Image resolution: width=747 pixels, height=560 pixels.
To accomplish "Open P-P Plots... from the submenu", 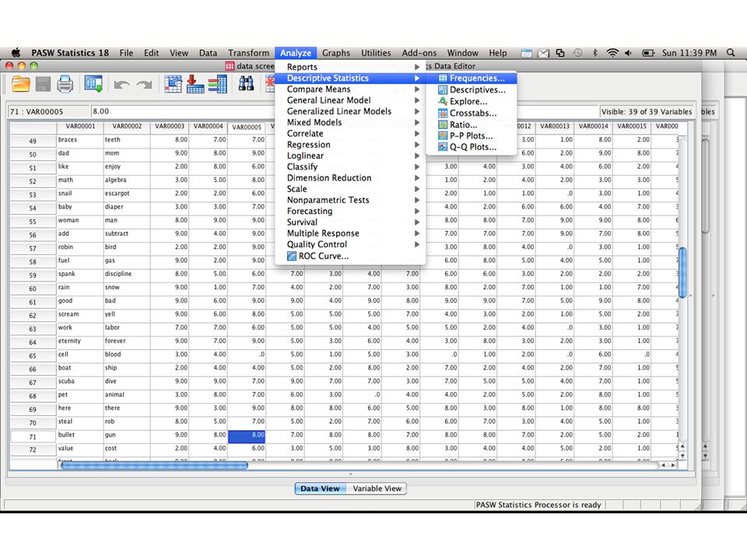I will (x=472, y=135).
